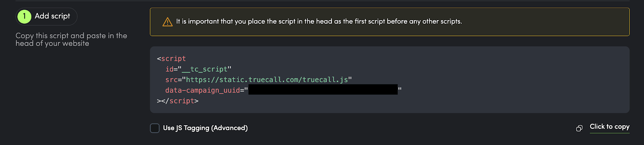Enable the Use JS Tagging checkbox

coord(155,128)
